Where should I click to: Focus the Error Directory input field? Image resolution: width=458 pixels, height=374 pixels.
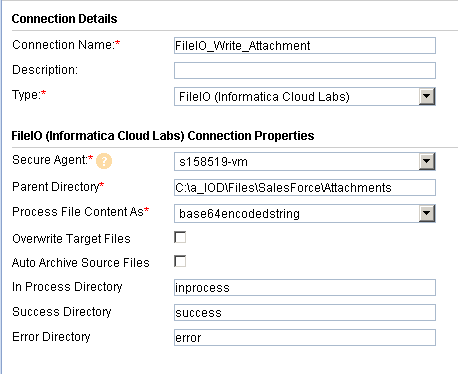305,338
